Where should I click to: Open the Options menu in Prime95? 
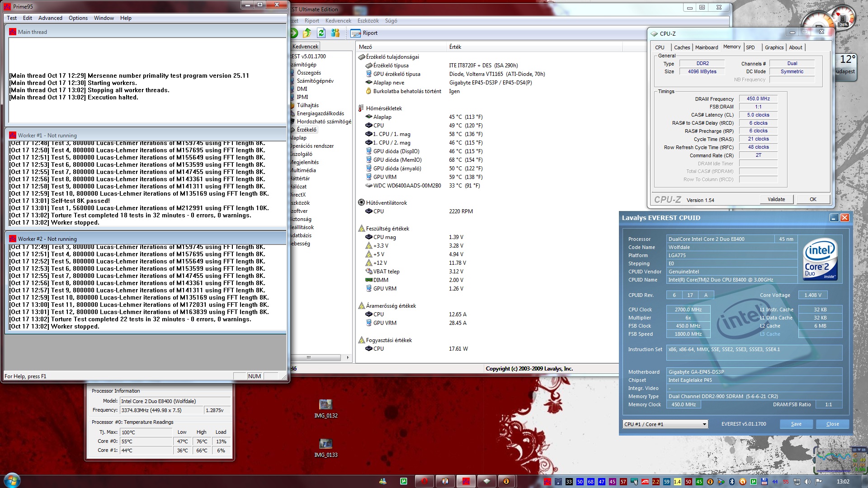(78, 18)
